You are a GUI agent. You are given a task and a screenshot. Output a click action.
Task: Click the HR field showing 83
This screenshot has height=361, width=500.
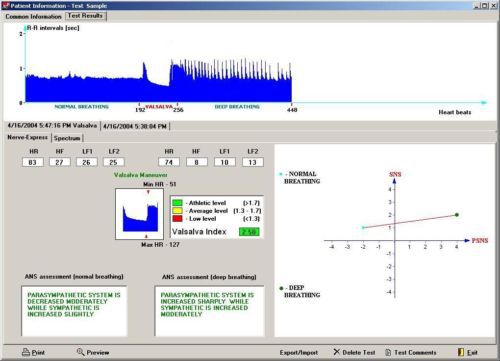(33, 162)
